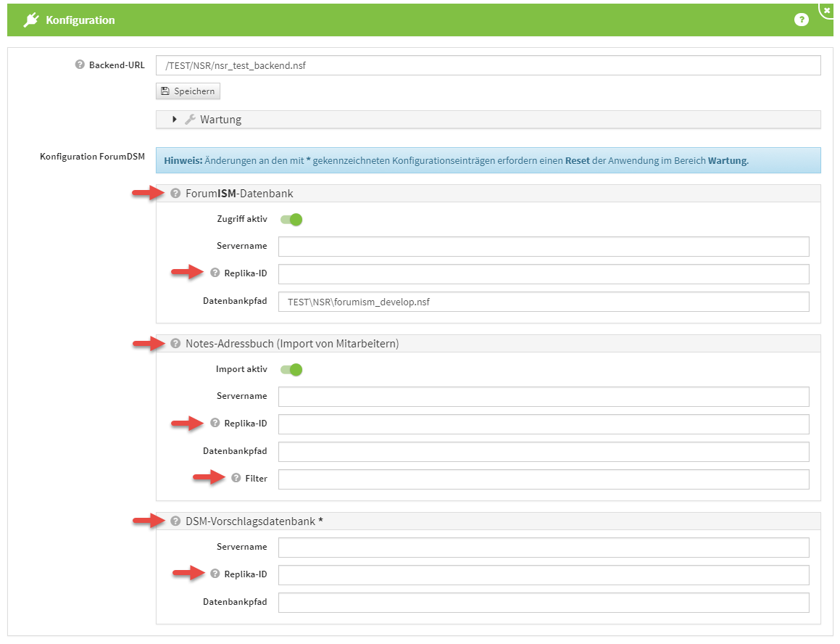
Task: Click the Filter input under Notes-Adressbuch
Action: pyautogui.click(x=543, y=479)
